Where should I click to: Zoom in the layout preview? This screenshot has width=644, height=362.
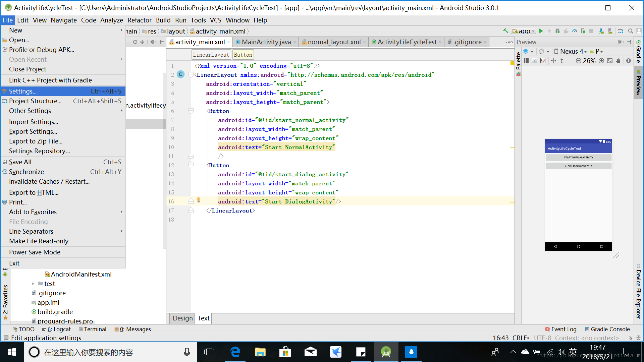pos(601,61)
